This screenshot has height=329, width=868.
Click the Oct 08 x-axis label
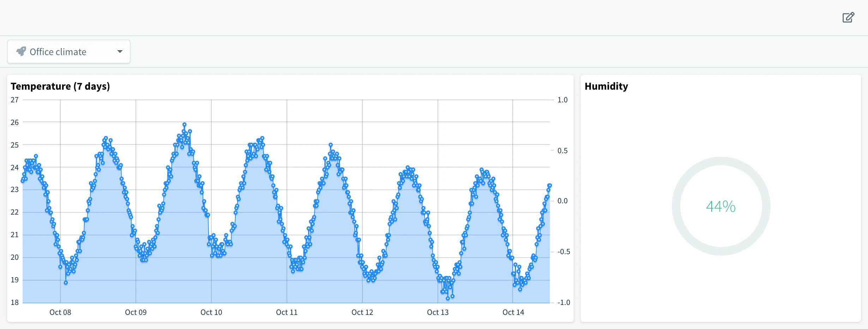(x=60, y=312)
